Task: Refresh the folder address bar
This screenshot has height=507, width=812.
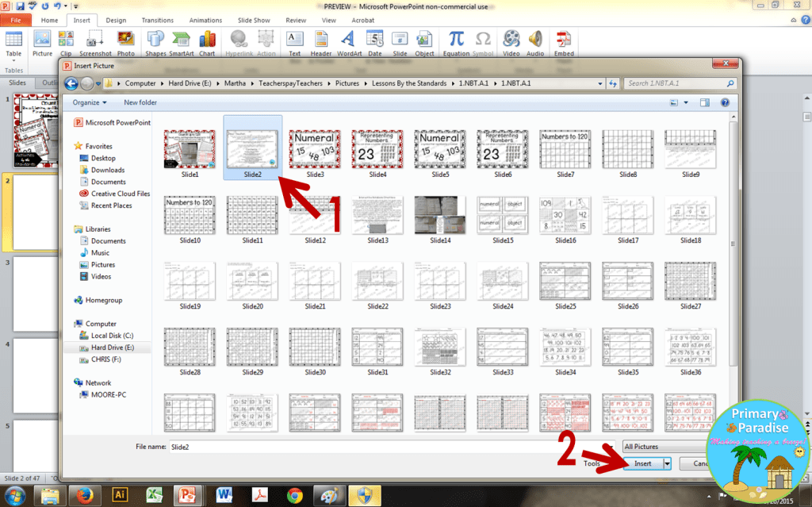Action: pos(613,83)
